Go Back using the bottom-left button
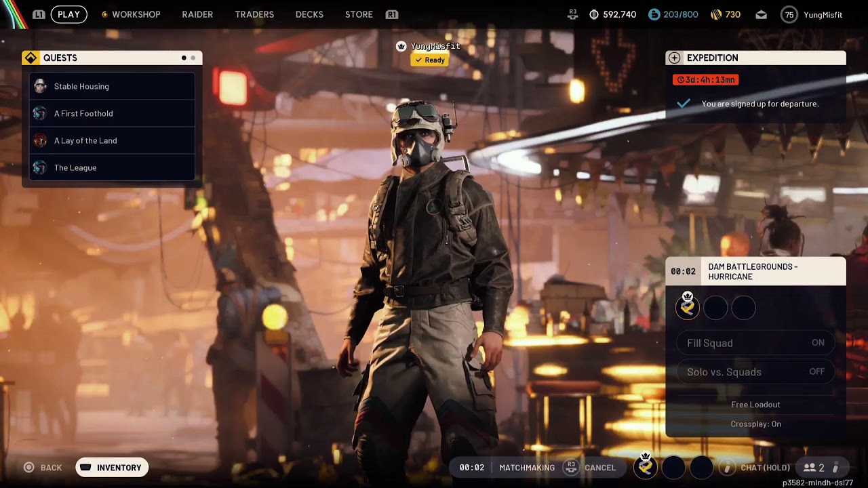The image size is (868, 488). tap(43, 467)
